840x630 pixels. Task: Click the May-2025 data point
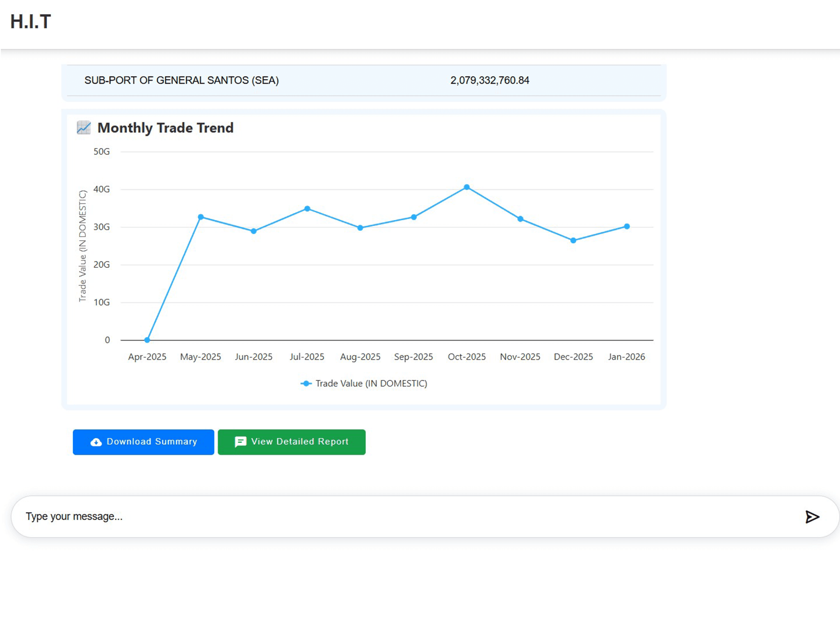(x=201, y=217)
